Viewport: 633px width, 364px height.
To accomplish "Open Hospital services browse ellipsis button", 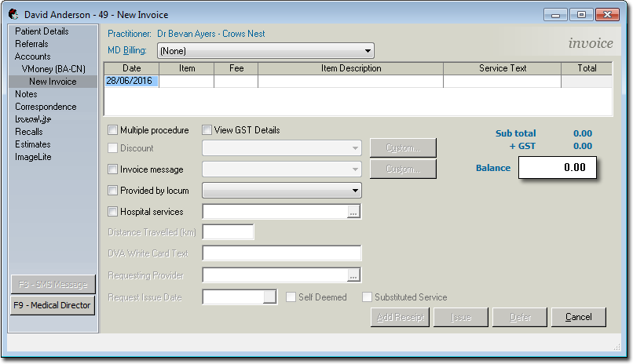I will pos(353,212).
